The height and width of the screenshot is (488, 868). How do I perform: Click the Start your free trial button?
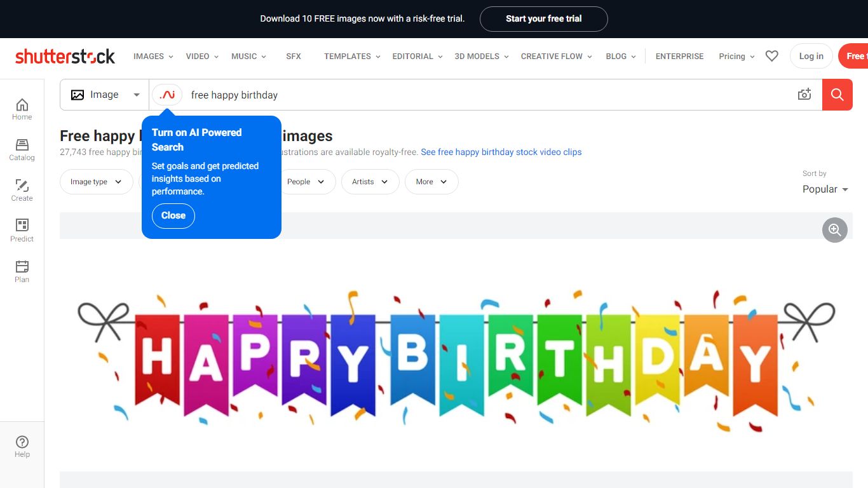[x=543, y=19]
